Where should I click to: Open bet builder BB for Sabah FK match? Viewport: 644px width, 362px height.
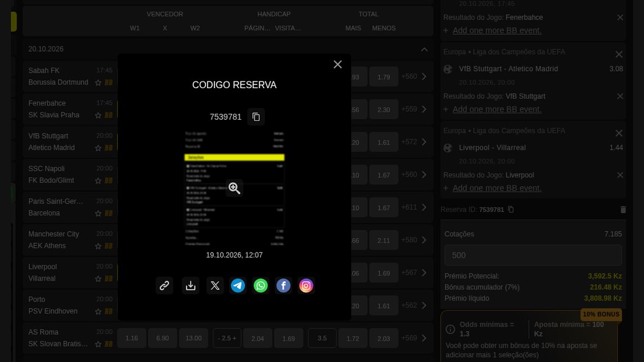108,83
